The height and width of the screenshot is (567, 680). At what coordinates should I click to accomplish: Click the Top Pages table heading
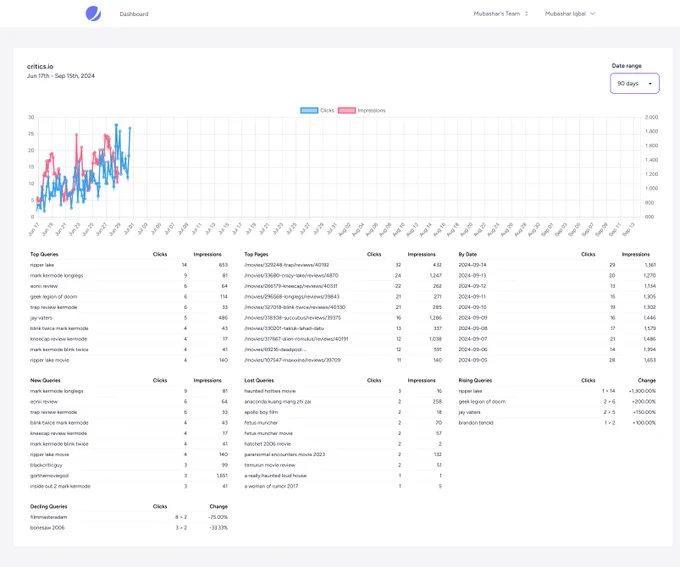[256, 254]
